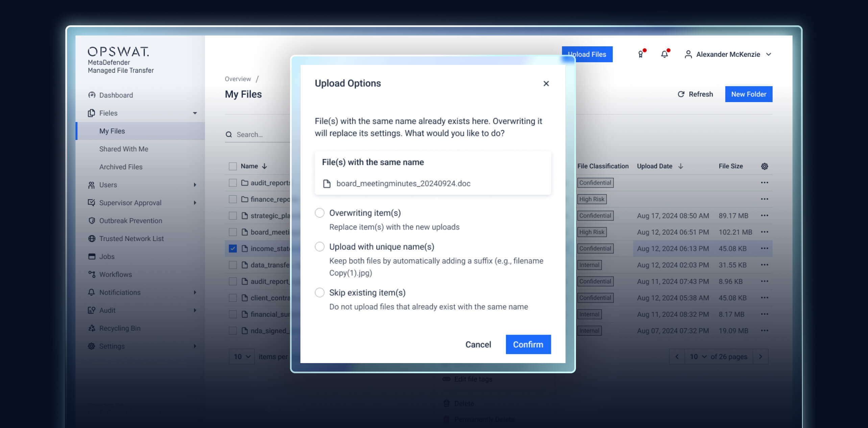Choose Upload with unique name(s)
Screen dimensions: 868x428
pyautogui.click(x=319, y=246)
